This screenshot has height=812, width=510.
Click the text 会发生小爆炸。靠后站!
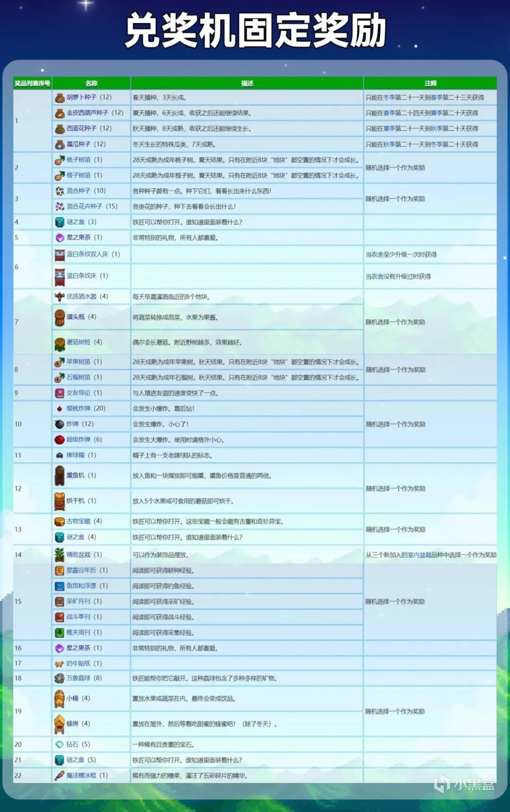coord(163,409)
